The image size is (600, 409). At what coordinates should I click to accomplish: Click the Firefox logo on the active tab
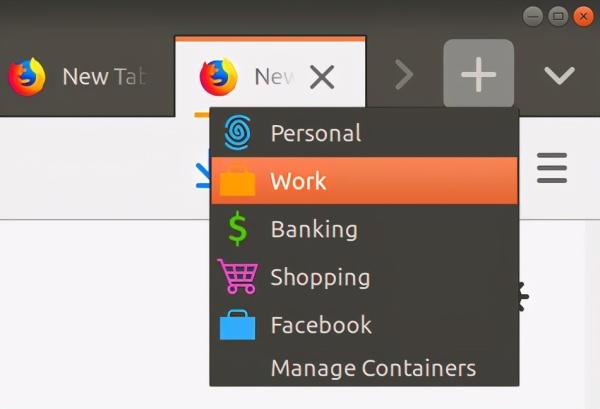(218, 77)
